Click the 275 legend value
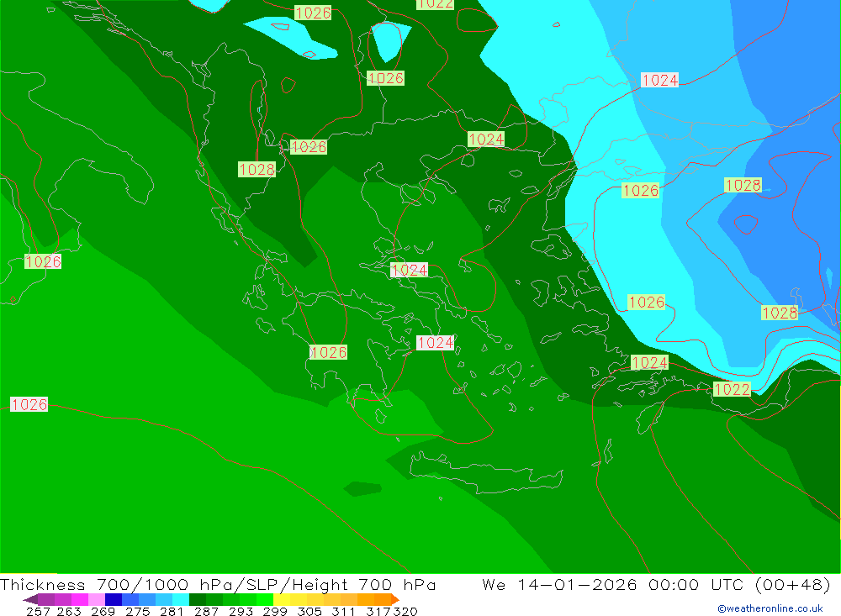Image resolution: width=841 pixels, height=616 pixels. 137,611
